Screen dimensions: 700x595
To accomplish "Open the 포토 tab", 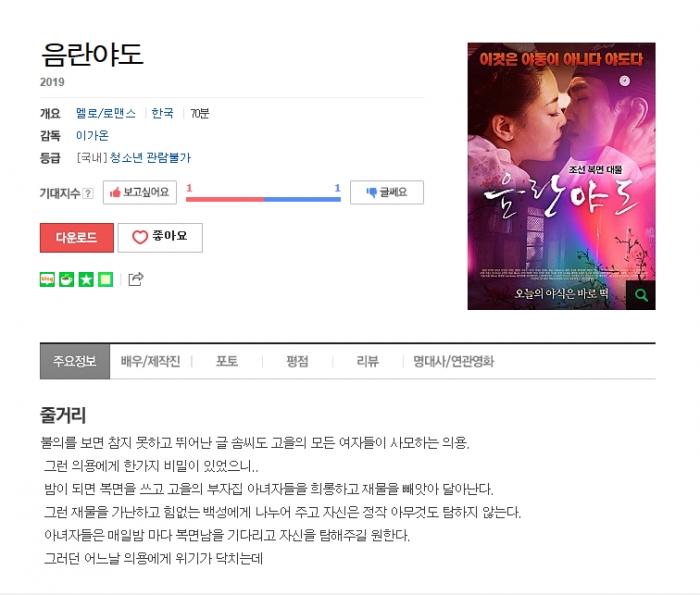I will click(227, 361).
